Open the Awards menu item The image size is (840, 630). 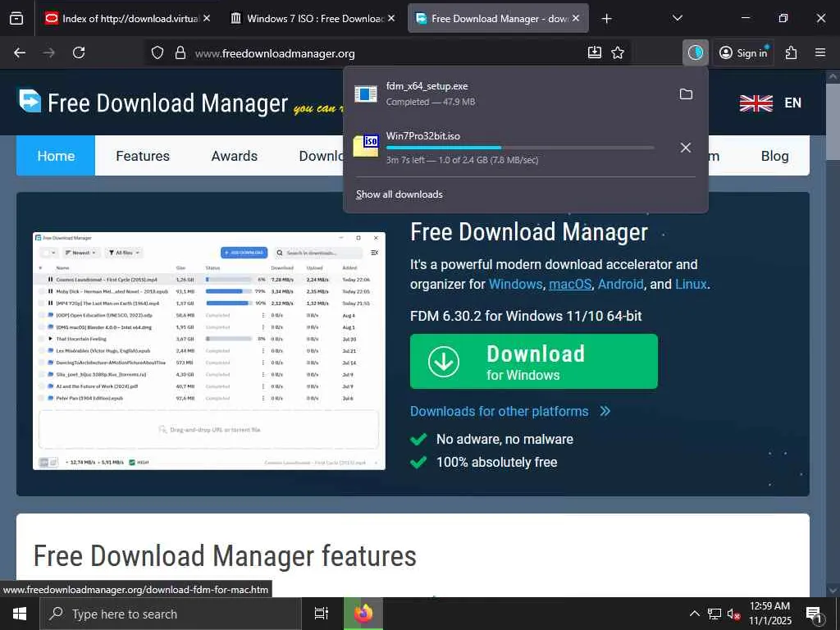[x=234, y=155]
